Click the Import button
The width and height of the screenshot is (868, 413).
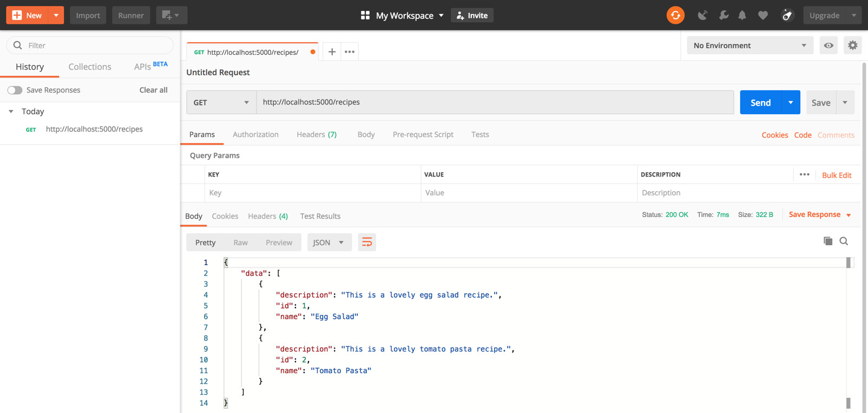coord(88,15)
